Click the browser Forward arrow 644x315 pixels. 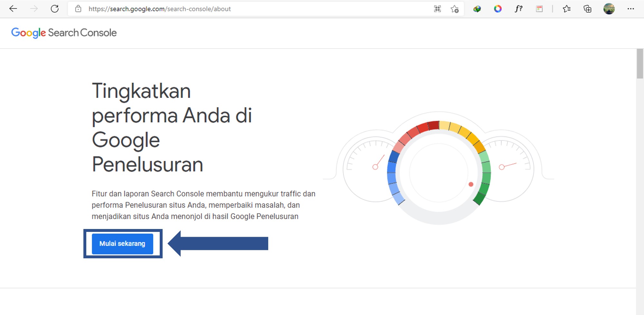tap(34, 9)
